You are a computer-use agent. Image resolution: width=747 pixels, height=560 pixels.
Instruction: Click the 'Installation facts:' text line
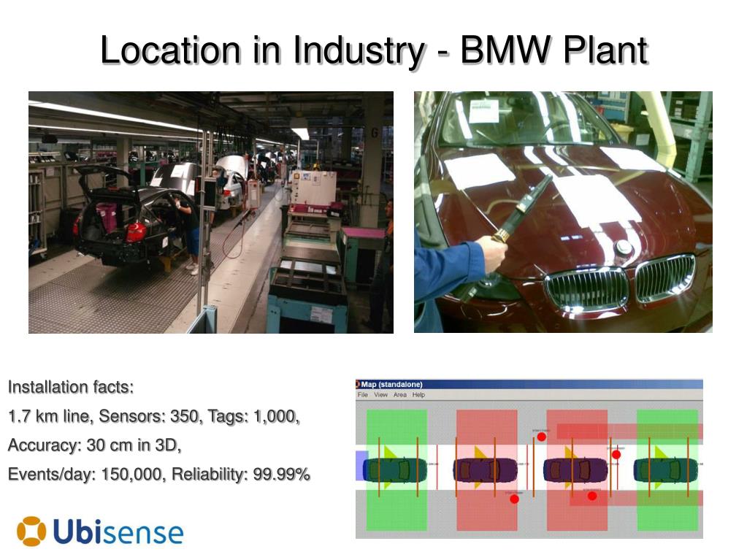pos(71,387)
